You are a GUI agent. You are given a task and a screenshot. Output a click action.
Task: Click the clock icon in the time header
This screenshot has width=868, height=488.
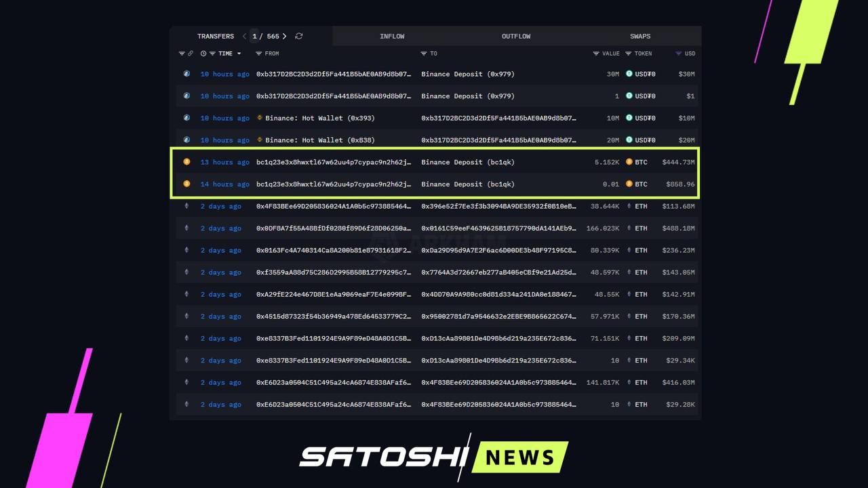tap(203, 54)
